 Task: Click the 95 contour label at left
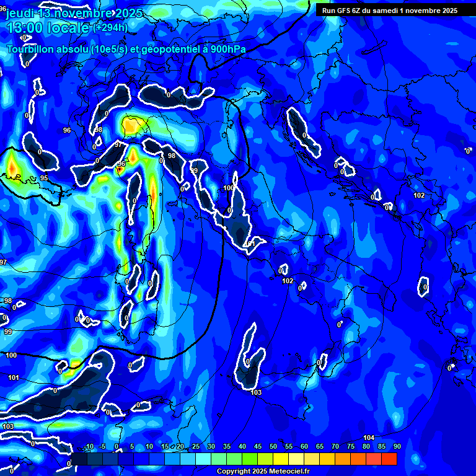pos(44,178)
